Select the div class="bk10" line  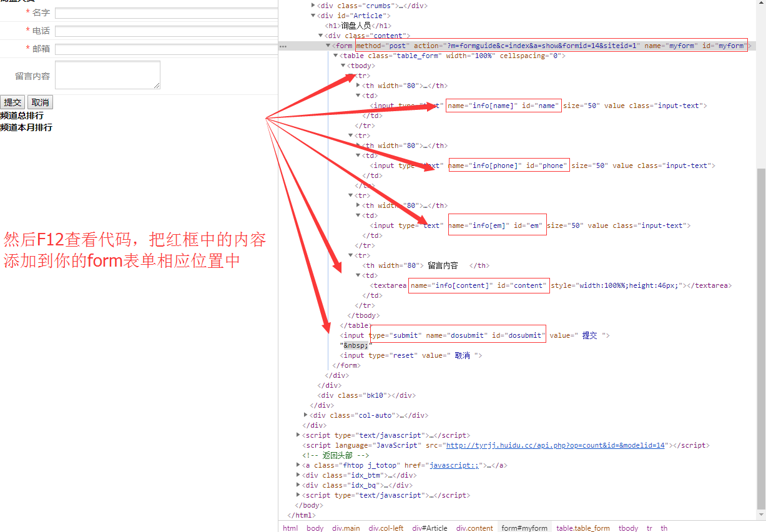click(366, 395)
